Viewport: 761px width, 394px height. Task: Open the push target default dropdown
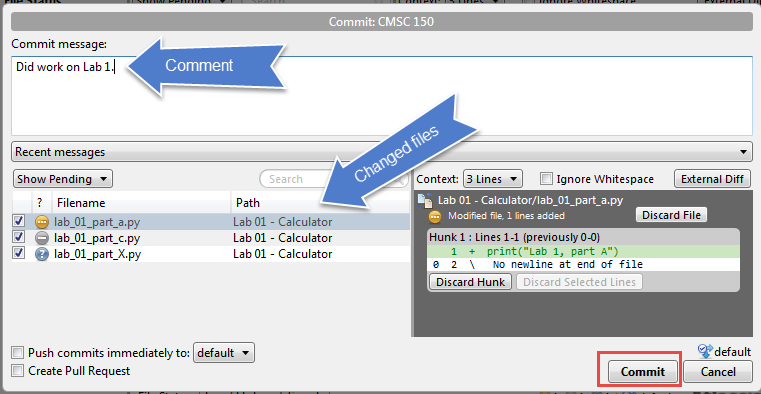pos(224,353)
